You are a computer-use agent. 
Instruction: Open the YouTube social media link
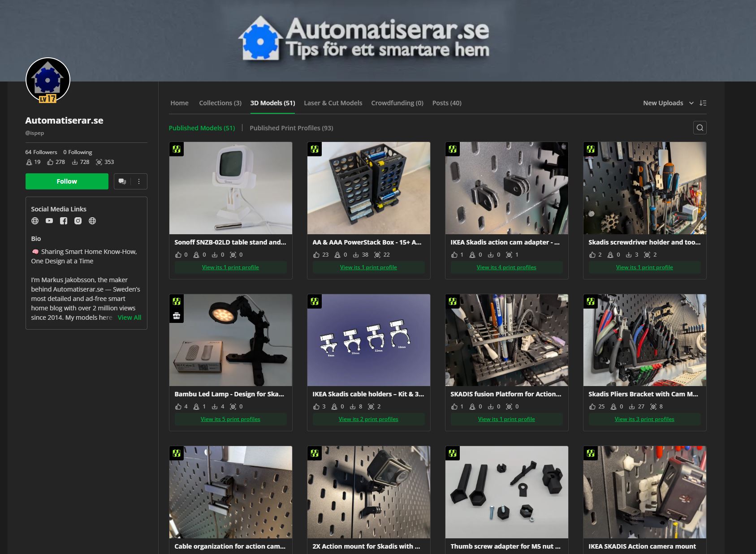click(x=49, y=221)
